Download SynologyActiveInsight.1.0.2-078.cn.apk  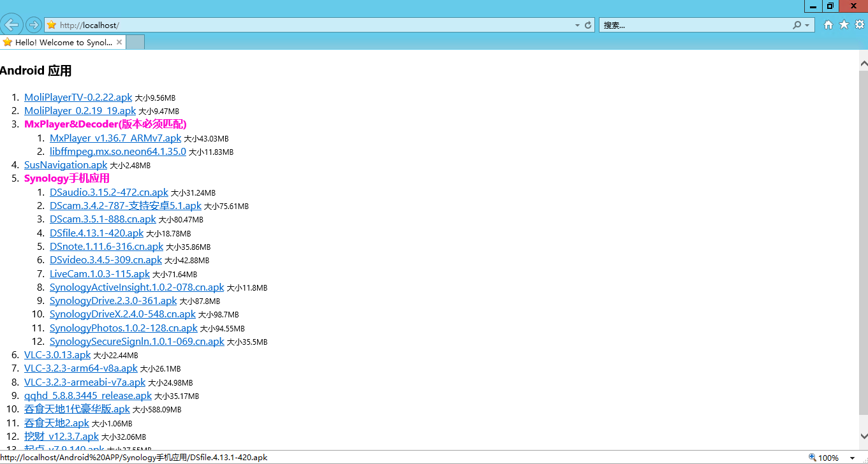tap(137, 287)
